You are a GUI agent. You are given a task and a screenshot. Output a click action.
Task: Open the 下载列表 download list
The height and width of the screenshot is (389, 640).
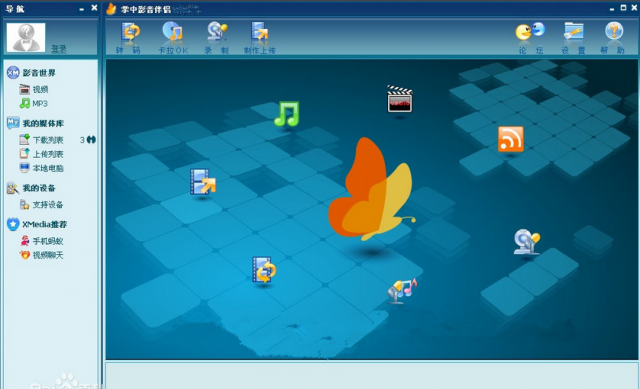pos(48,140)
